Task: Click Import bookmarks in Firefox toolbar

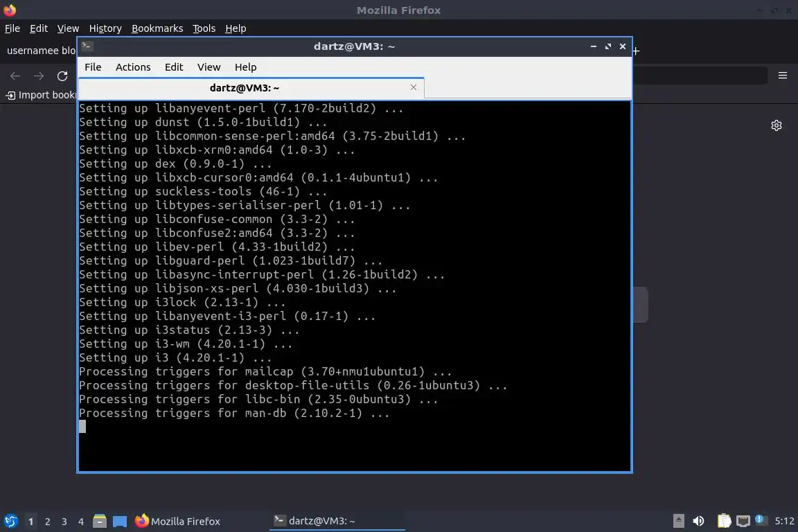Action: (x=41, y=95)
